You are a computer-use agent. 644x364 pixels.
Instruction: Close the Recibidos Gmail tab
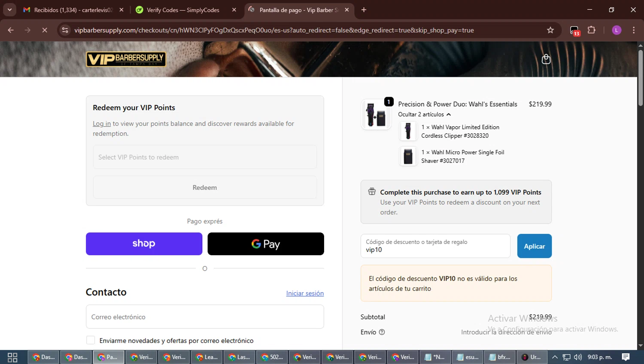coord(122,10)
